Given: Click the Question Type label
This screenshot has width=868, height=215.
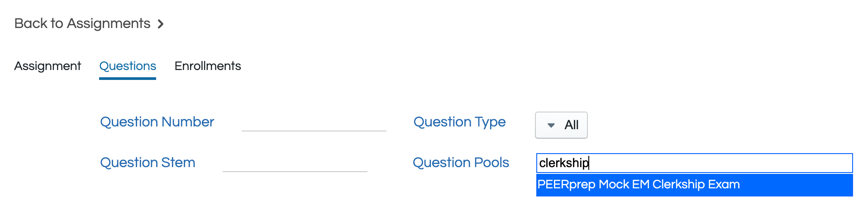Looking at the screenshot, I should tap(459, 122).
